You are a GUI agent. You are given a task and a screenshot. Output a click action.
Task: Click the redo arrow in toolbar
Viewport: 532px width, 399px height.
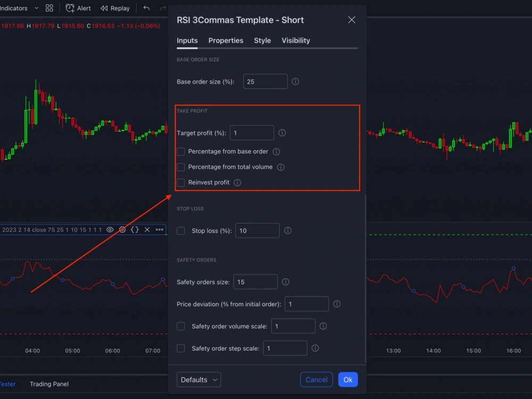[x=163, y=8]
